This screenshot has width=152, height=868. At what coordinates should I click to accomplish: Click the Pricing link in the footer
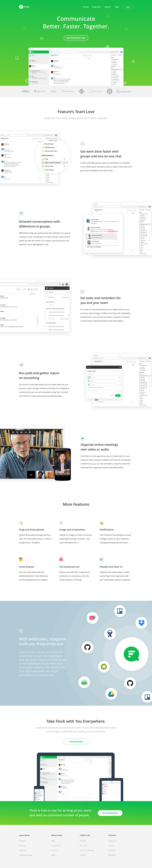[22, 846]
